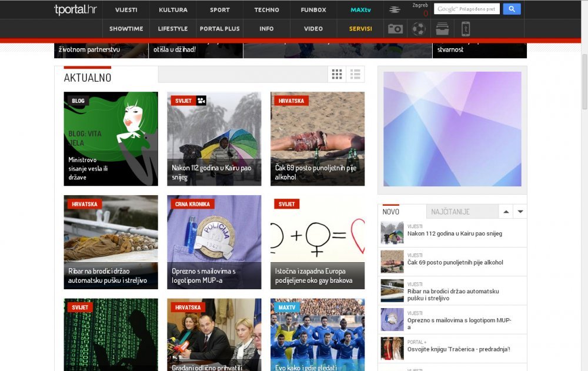Screen dimensions: 588x371
Task: Open the INFO menu item
Action: [266, 28]
